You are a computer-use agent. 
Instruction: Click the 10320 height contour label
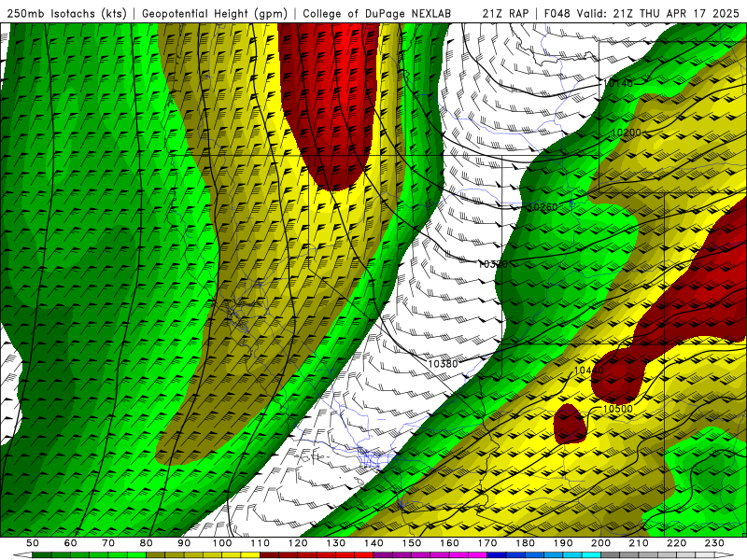tap(493, 264)
